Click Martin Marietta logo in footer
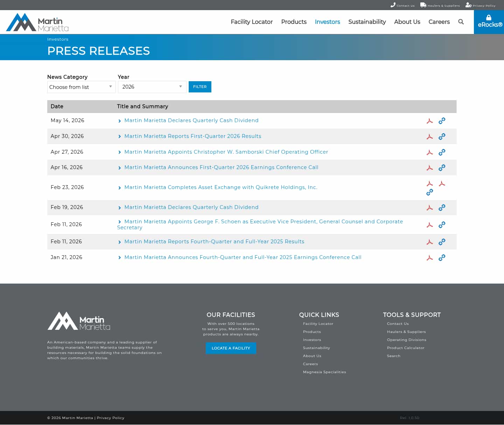Image resolution: width=504 pixels, height=425 pixels. coord(79,321)
